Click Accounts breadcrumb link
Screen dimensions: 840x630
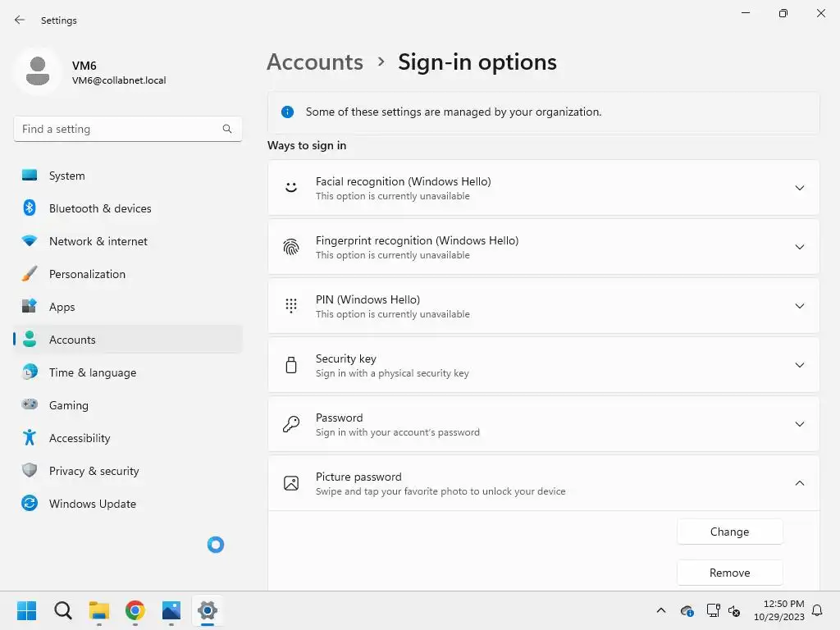(315, 62)
